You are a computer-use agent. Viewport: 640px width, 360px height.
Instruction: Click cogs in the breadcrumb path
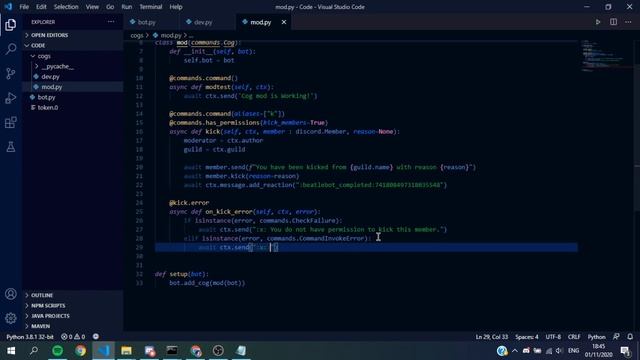tap(137, 36)
